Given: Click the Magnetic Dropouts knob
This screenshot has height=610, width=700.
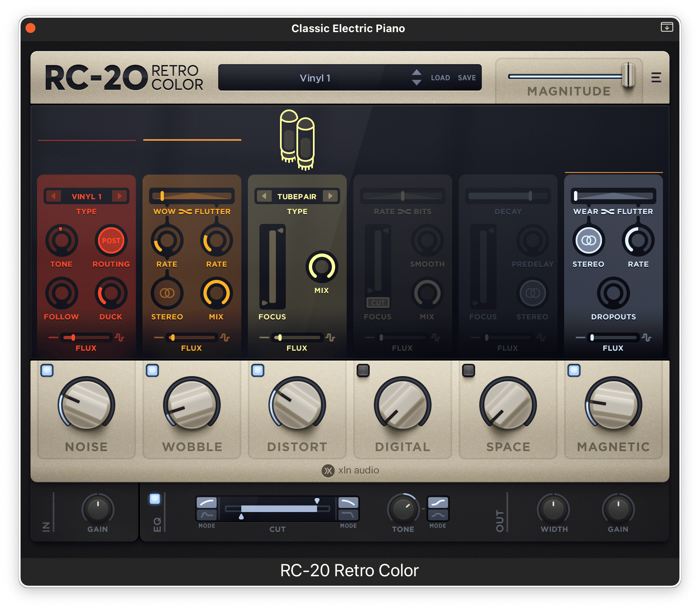Looking at the screenshot, I should (613, 293).
